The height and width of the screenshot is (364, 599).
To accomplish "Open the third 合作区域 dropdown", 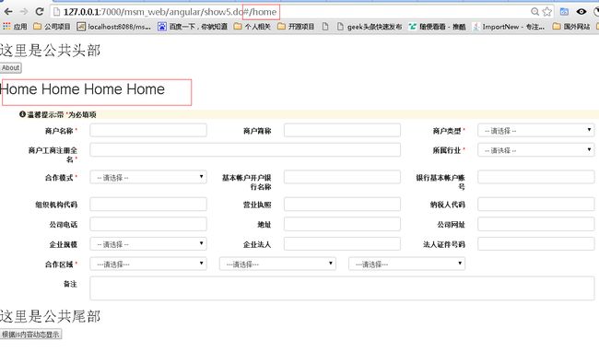I will coord(406,264).
